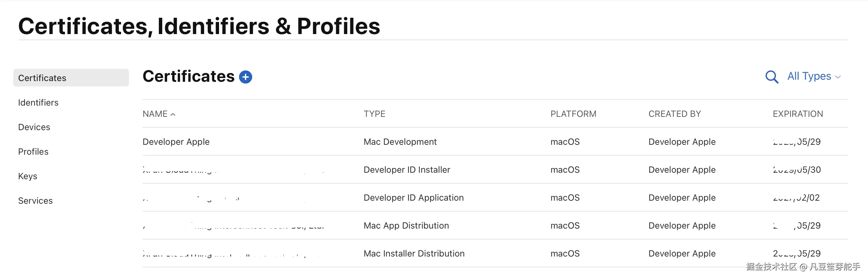Image resolution: width=868 pixels, height=279 pixels.
Task: Select Certificates in the sidebar
Action: coord(42,78)
